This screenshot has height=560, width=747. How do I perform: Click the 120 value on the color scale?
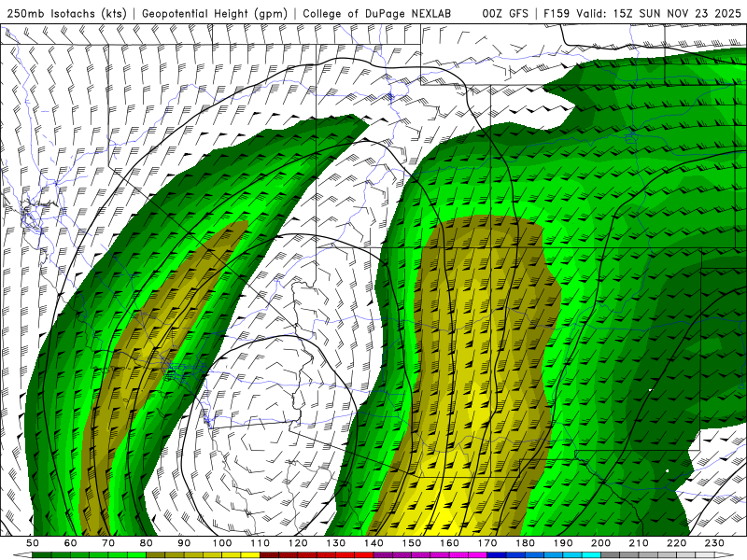tap(298, 543)
